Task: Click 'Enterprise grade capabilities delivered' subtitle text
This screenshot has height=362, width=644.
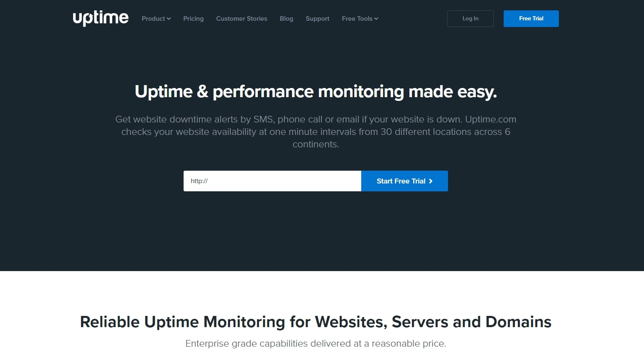Action: click(x=316, y=344)
